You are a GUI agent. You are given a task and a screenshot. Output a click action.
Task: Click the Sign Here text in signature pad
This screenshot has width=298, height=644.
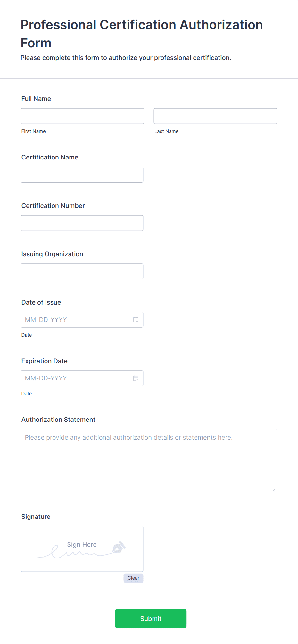coord(82,544)
